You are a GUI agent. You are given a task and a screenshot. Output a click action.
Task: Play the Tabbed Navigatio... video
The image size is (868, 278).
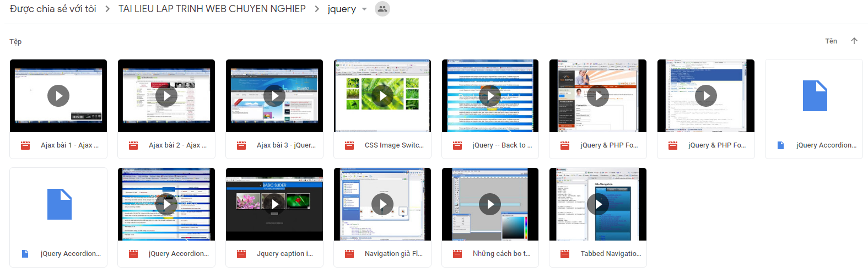click(x=598, y=204)
